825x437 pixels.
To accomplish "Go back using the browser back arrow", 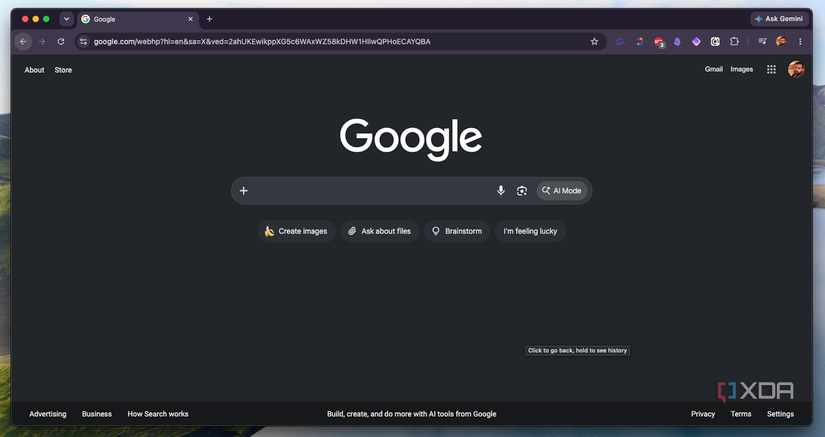I will [23, 42].
